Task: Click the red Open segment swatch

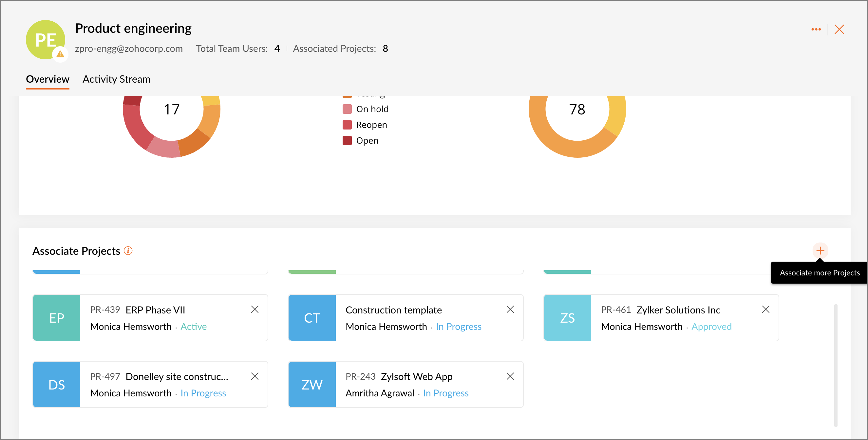Action: pyautogui.click(x=347, y=140)
